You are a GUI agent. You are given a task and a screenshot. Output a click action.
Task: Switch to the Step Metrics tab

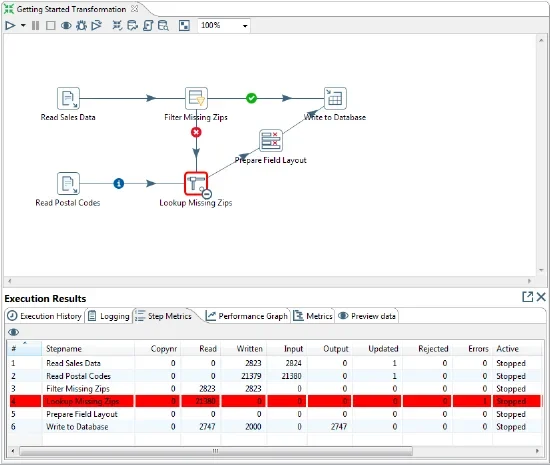tap(164, 316)
